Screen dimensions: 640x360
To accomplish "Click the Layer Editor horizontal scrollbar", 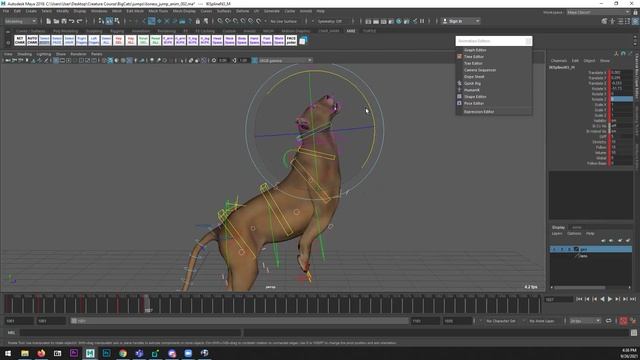I will pyautogui.click(x=579, y=287).
